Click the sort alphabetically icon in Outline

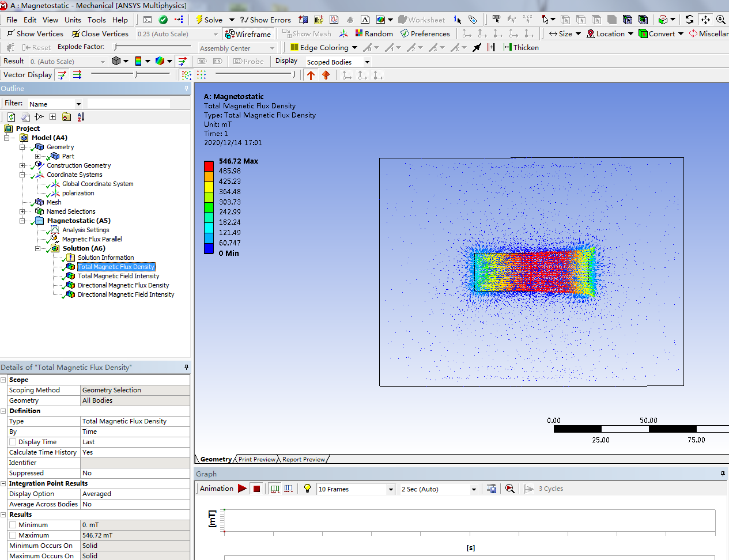81,117
